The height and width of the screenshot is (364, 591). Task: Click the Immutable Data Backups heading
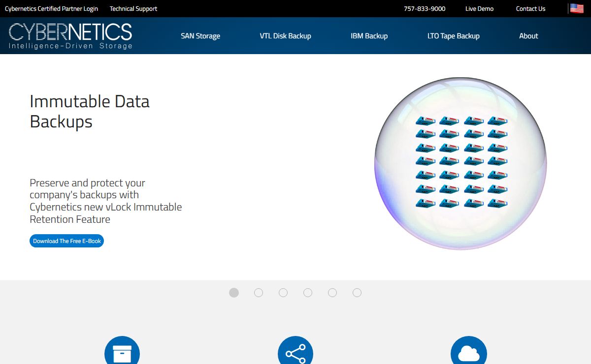pos(90,111)
